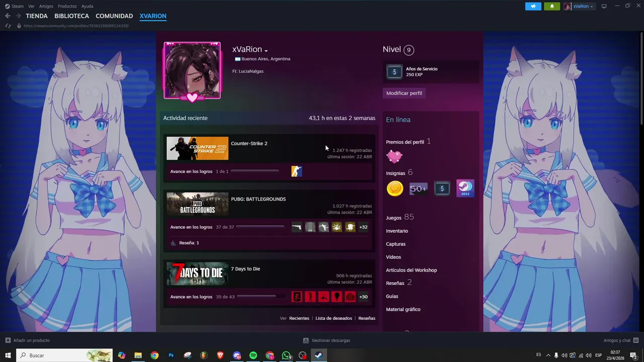Image resolution: width=644 pixels, height=362 pixels.
Task: Open Brave browser from the taskbar
Action: [x=220, y=355]
